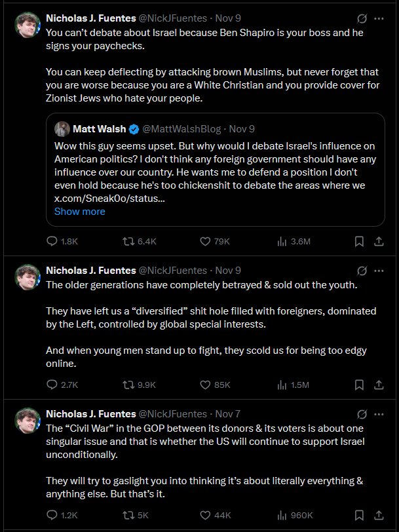Bookmark the older generations tweet

(x=359, y=385)
